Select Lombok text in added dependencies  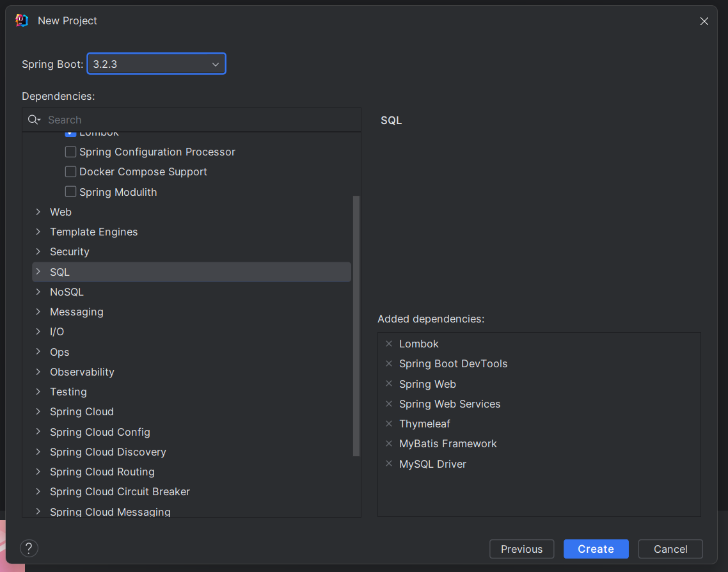[419, 344]
